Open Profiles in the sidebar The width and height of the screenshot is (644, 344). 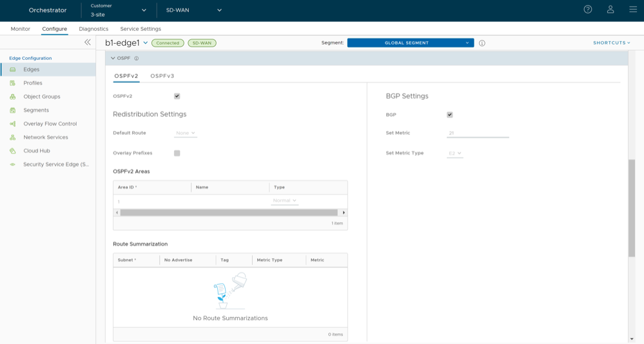[x=33, y=83]
